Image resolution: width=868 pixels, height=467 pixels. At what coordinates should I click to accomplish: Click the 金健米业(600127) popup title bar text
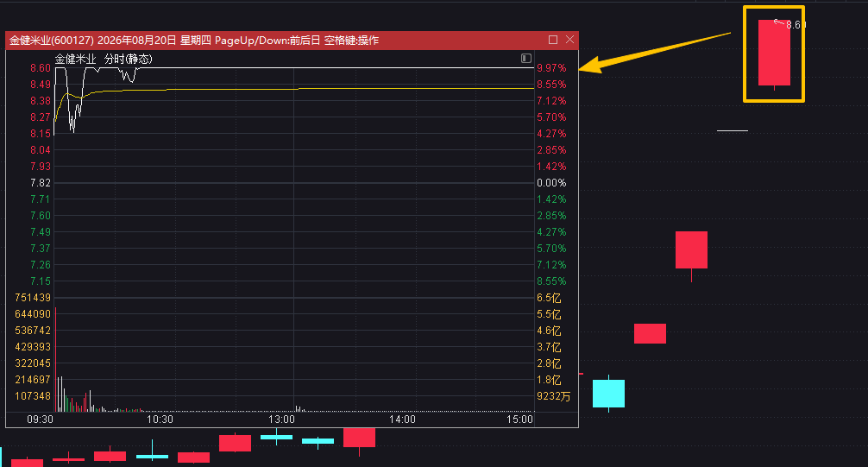click(x=194, y=41)
